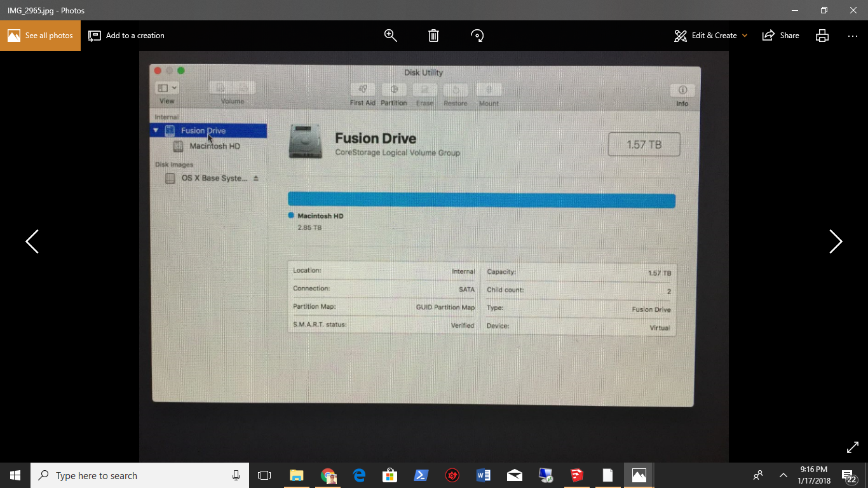The height and width of the screenshot is (488, 868).
Task: Click the Photos app taskbar icon
Action: [639, 475]
